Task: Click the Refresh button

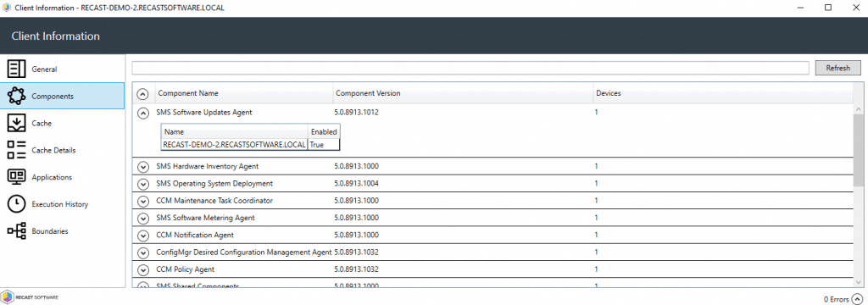Action: point(838,68)
